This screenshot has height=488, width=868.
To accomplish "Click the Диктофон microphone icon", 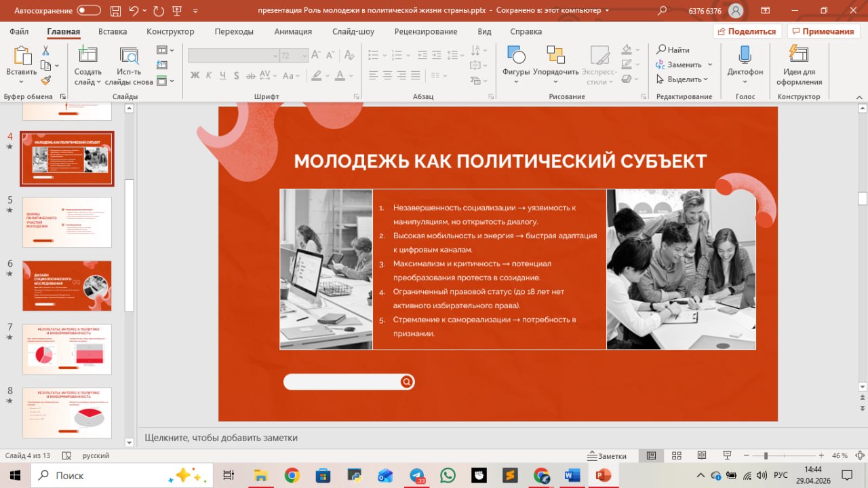I will (745, 56).
